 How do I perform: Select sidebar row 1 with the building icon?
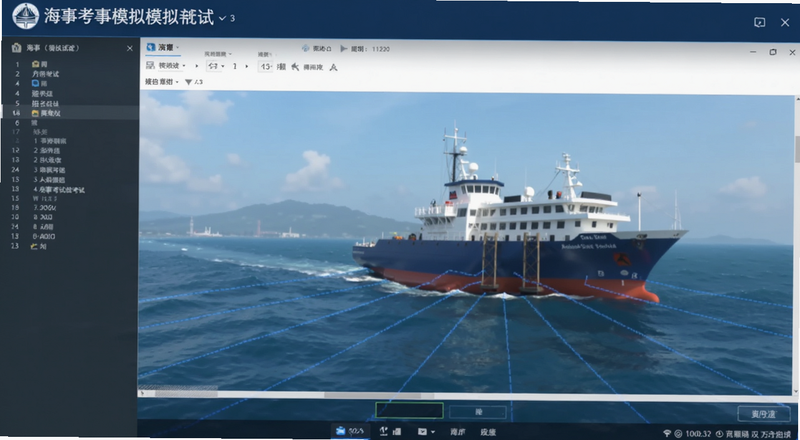tap(71, 64)
